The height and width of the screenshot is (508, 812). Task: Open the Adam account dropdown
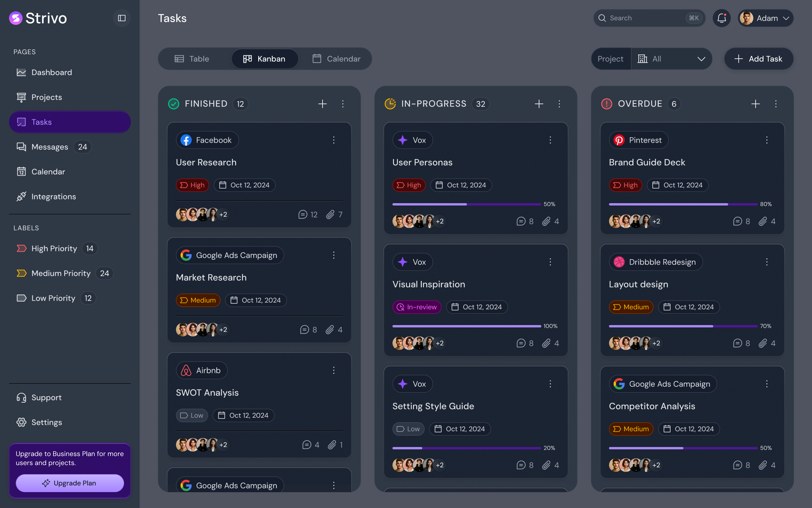(x=765, y=18)
